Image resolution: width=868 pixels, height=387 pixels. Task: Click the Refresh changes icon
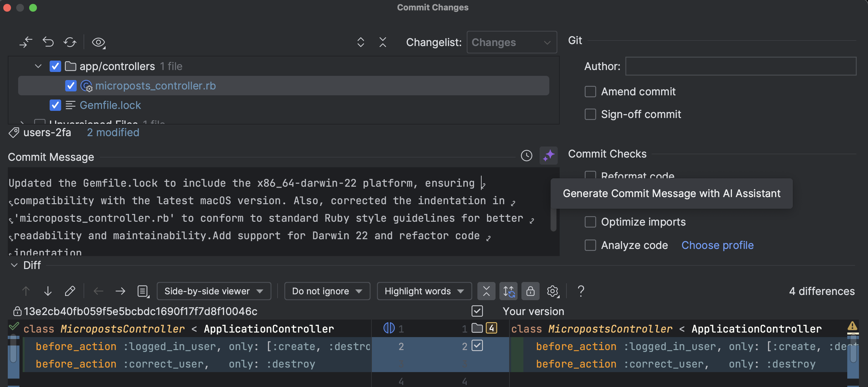point(70,42)
